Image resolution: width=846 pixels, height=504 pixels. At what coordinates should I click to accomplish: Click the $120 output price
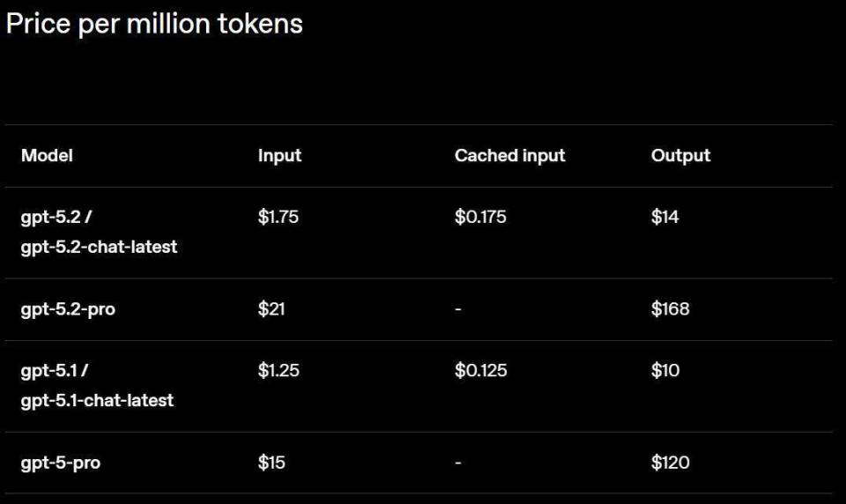670,463
